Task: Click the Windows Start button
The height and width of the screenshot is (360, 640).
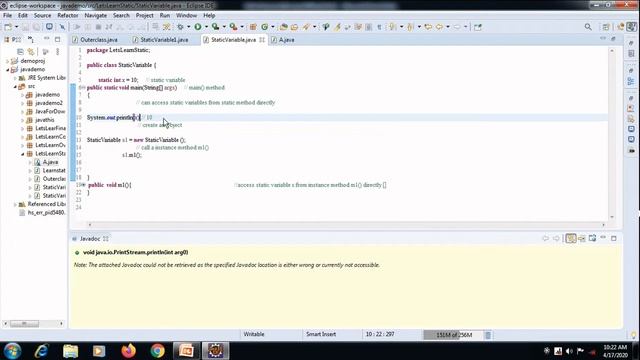Action: coord(12,351)
